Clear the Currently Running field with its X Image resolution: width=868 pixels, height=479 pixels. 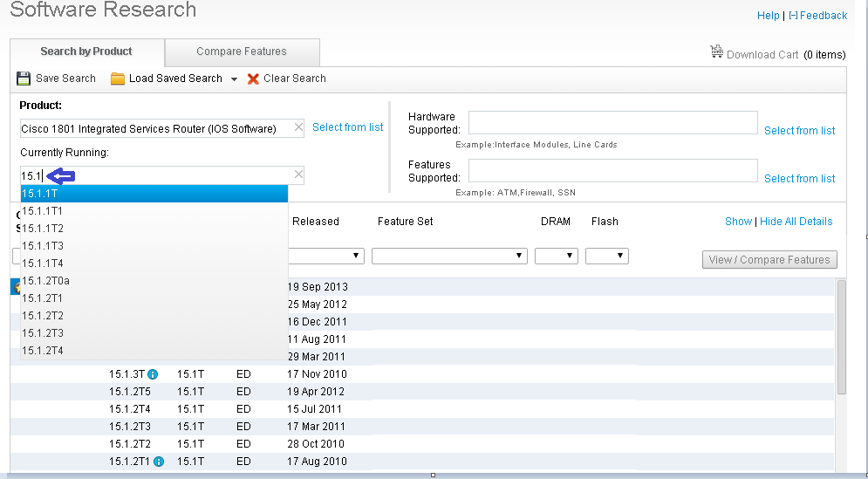(298, 175)
